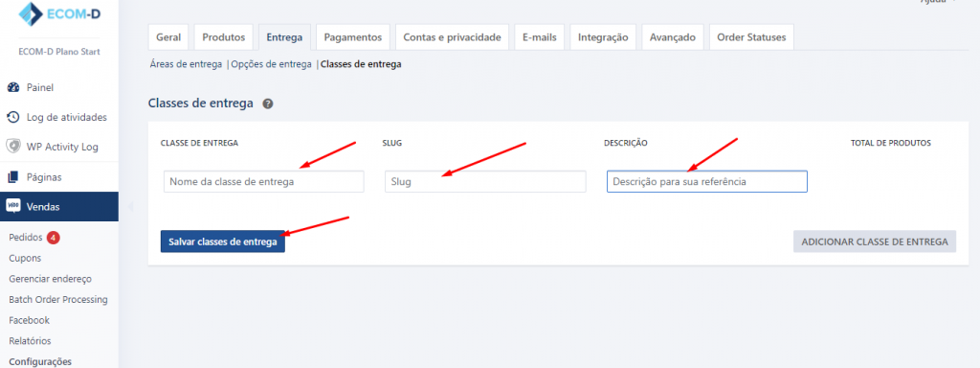The image size is (980, 368).
Task: Open Cupons submenu item
Action: [25, 259]
